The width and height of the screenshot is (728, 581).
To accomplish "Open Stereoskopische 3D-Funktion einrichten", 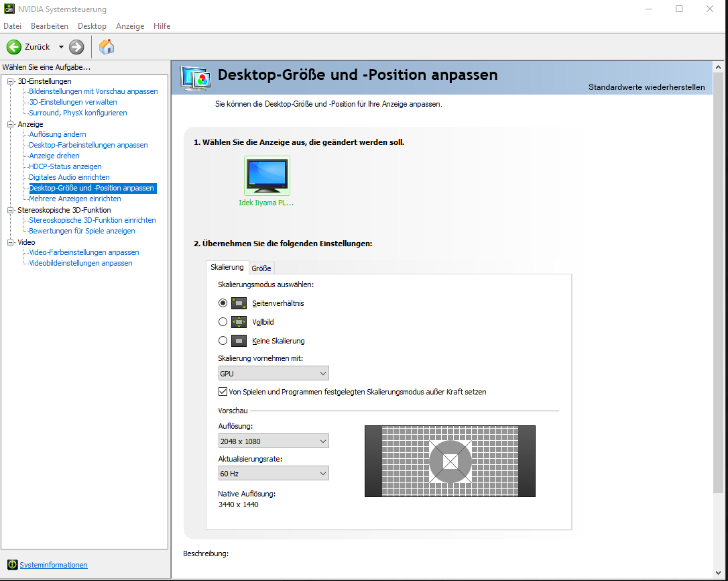I will [93, 220].
